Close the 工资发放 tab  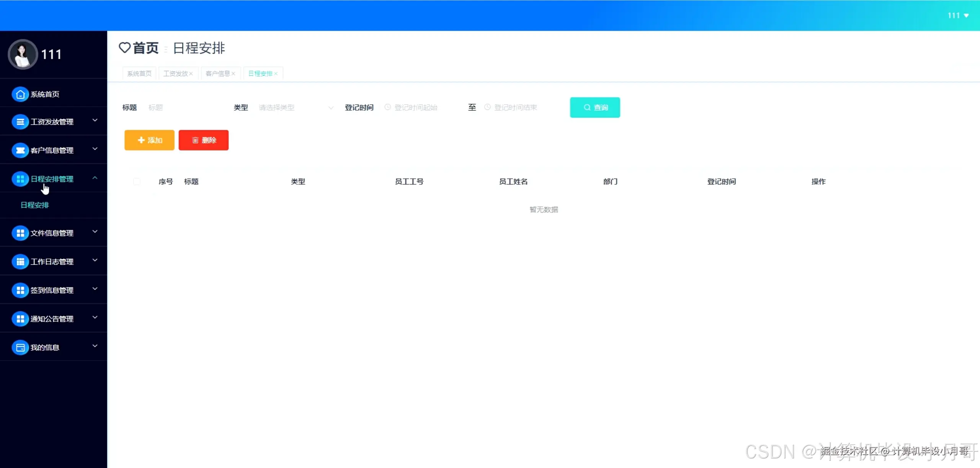[x=191, y=74]
